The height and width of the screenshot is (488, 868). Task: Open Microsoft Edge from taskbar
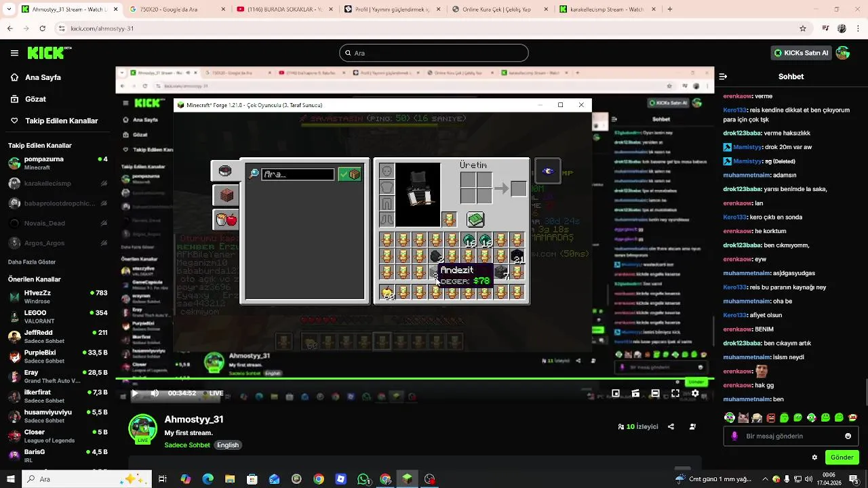pyautogui.click(x=208, y=479)
